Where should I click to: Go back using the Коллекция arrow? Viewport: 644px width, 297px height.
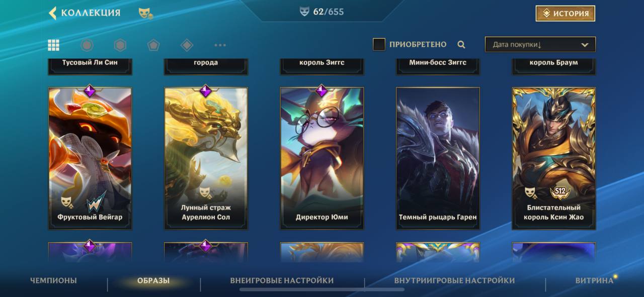tap(52, 13)
